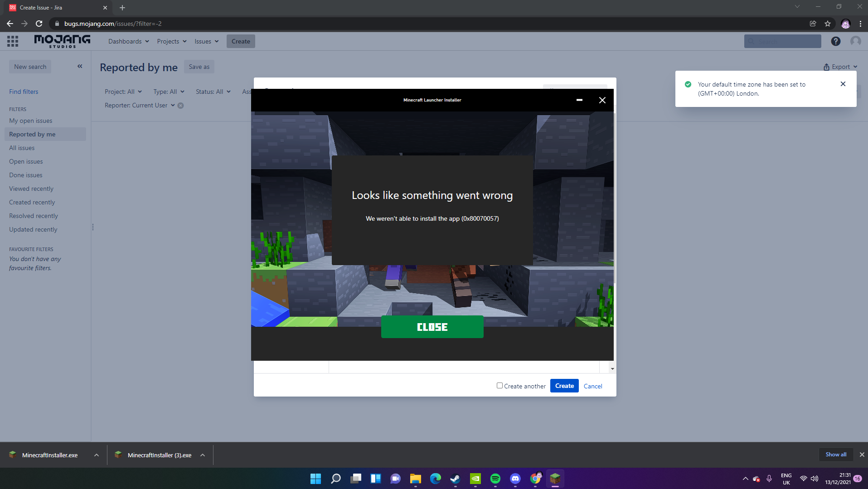The image size is (868, 489).
Task: Open the Find filters link
Action: point(24,92)
